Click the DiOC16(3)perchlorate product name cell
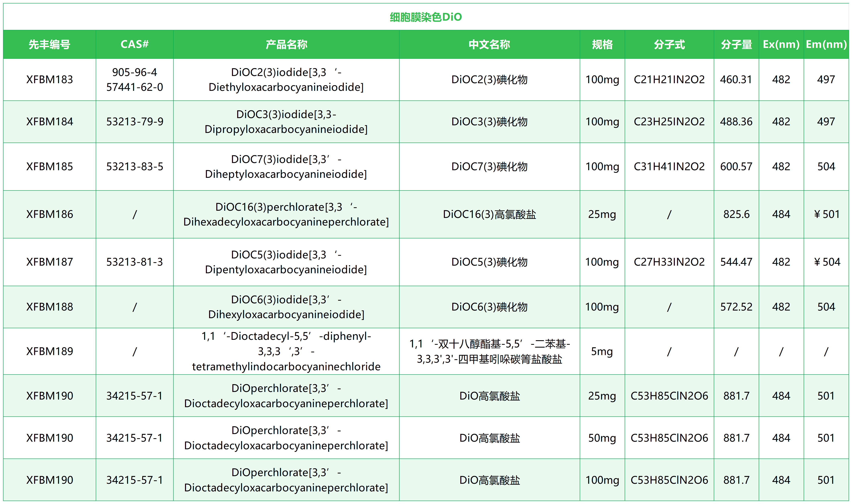Viewport: 852px width, 504px height. click(x=286, y=214)
